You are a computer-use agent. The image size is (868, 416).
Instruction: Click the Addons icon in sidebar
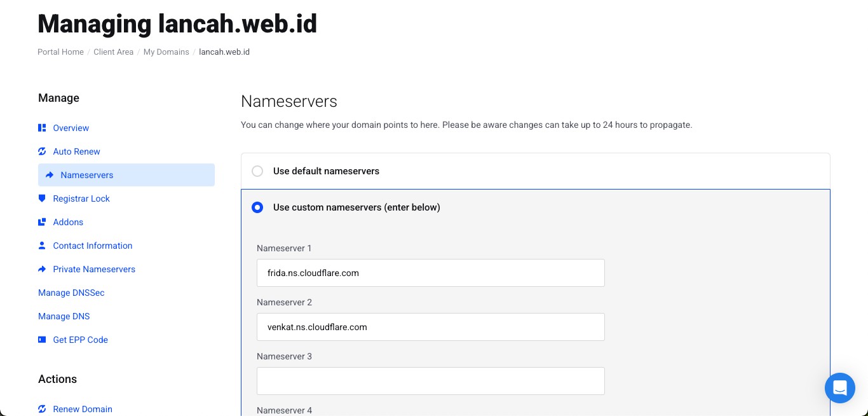42,222
